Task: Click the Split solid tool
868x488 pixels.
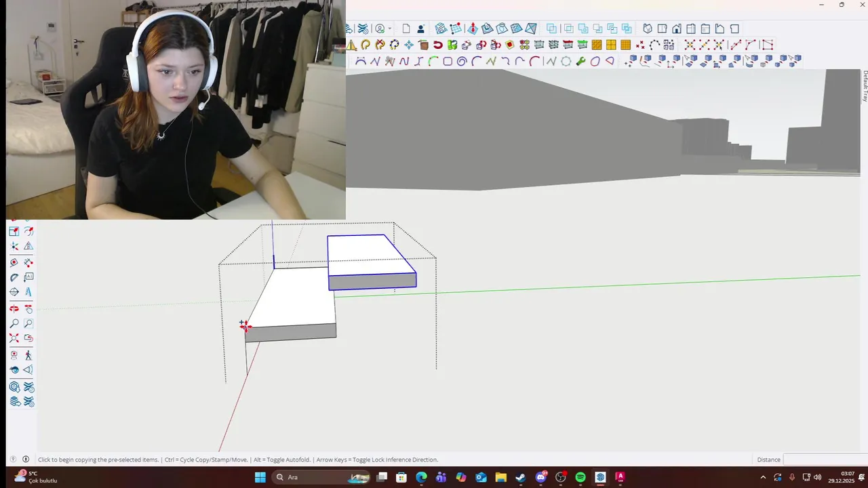Action: click(627, 28)
